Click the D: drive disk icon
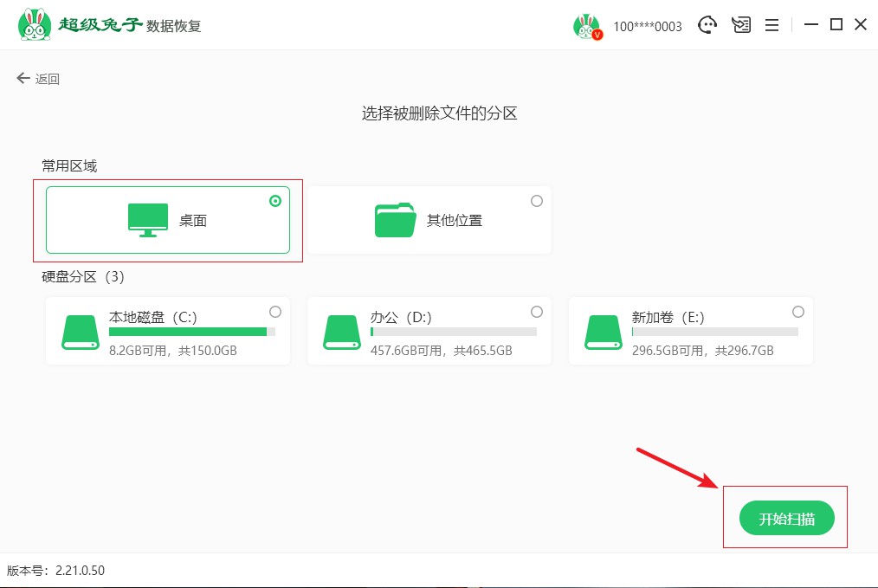Image resolution: width=878 pixels, height=588 pixels. pyautogui.click(x=342, y=333)
